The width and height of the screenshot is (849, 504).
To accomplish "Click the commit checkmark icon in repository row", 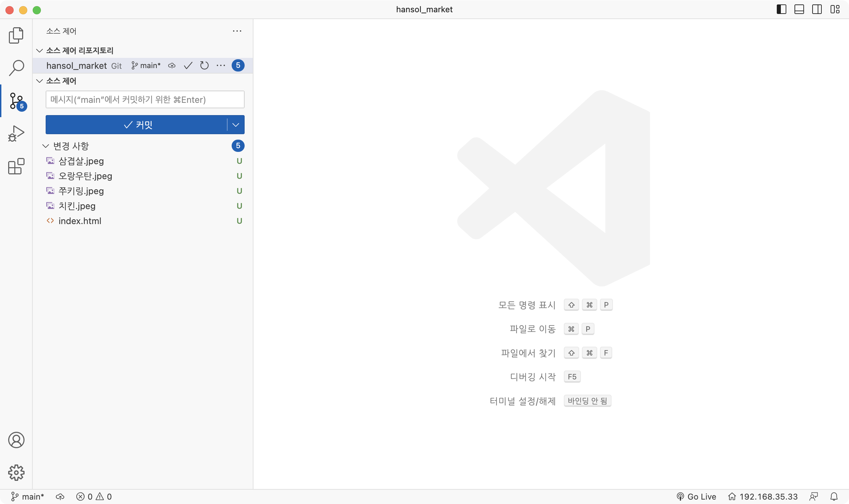I will click(x=188, y=65).
